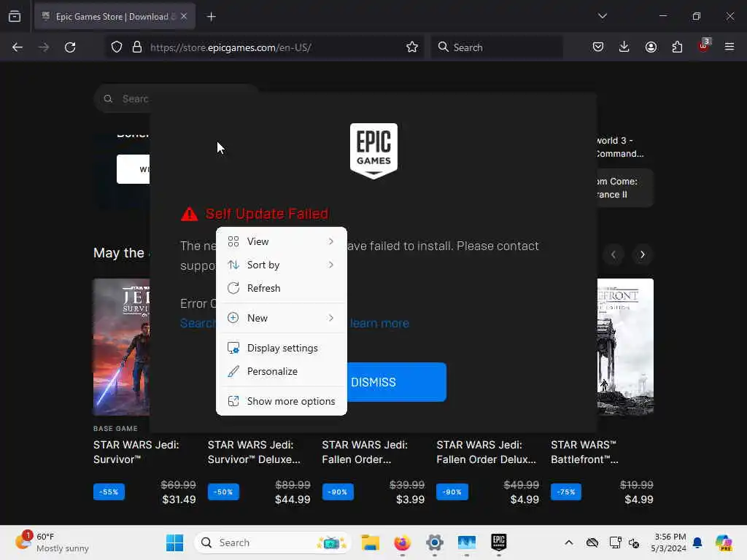Click STAR WARS Jedi: Fallen Order Deluxe title
Screen dimensions: 747x560
pyautogui.click(x=486, y=452)
